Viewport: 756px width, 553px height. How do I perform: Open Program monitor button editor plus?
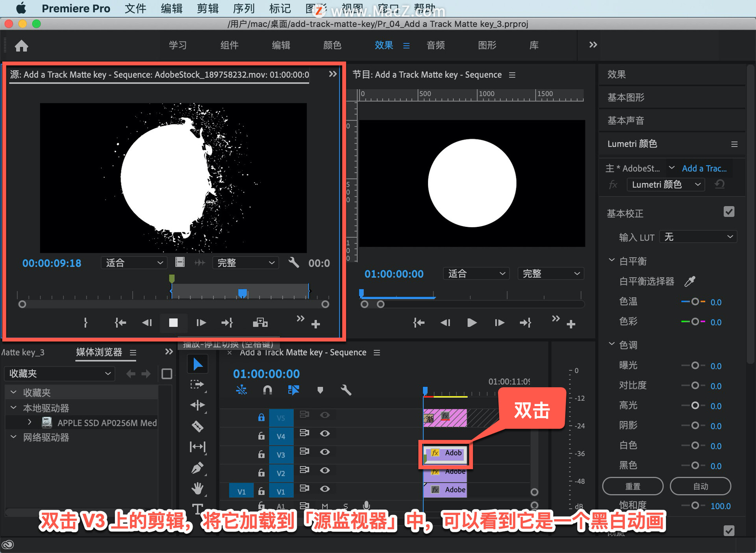[571, 324]
